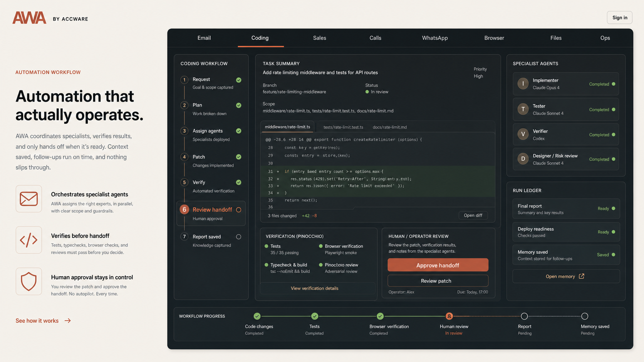Viewport: 644px width, 362px height.
Task: Click the Sign in button
Action: coord(620,18)
